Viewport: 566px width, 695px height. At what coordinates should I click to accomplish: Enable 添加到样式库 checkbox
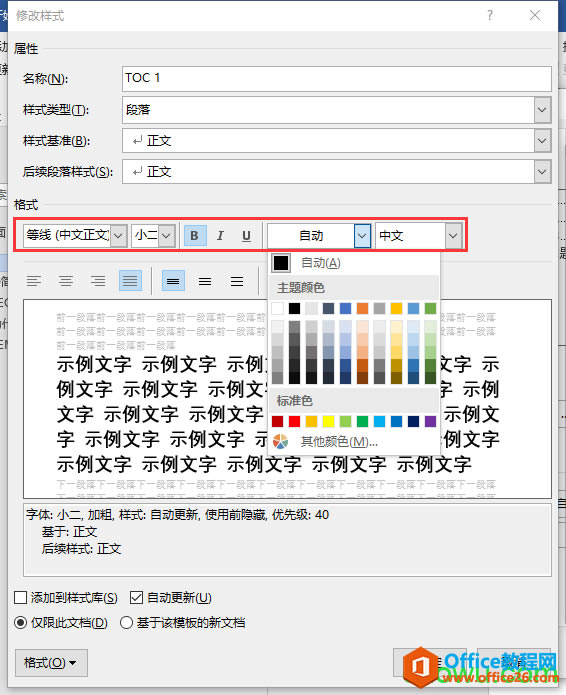click(x=21, y=597)
